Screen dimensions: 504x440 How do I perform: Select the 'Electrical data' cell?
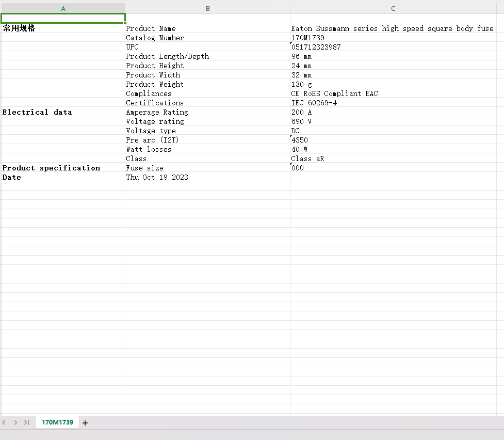point(63,112)
